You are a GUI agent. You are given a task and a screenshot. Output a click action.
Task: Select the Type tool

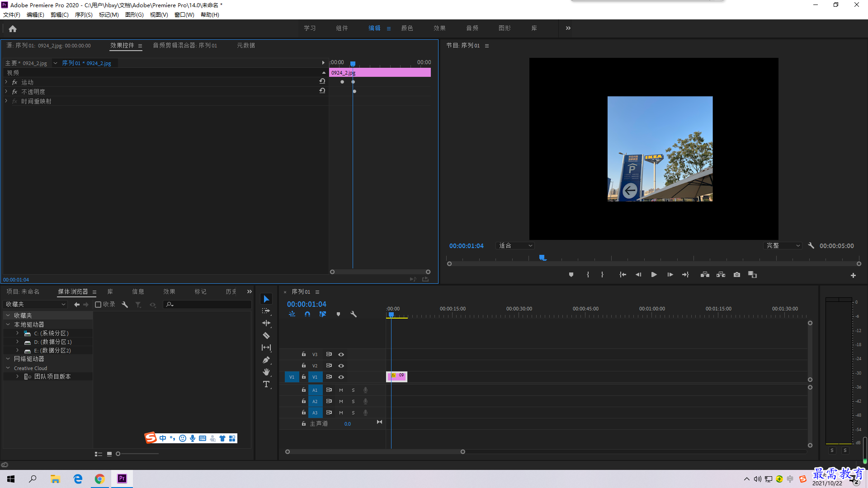coord(266,384)
